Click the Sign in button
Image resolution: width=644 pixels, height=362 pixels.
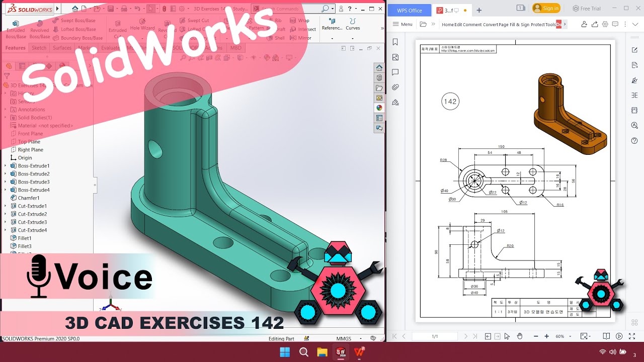click(x=546, y=8)
